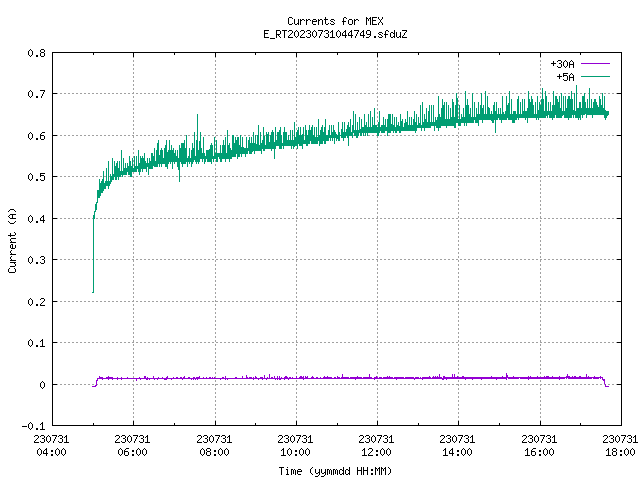Image resolution: width=640 pixels, height=480 pixels.
Task: Click the file name E_RT20230731044749.sfduZ
Action: (335, 34)
